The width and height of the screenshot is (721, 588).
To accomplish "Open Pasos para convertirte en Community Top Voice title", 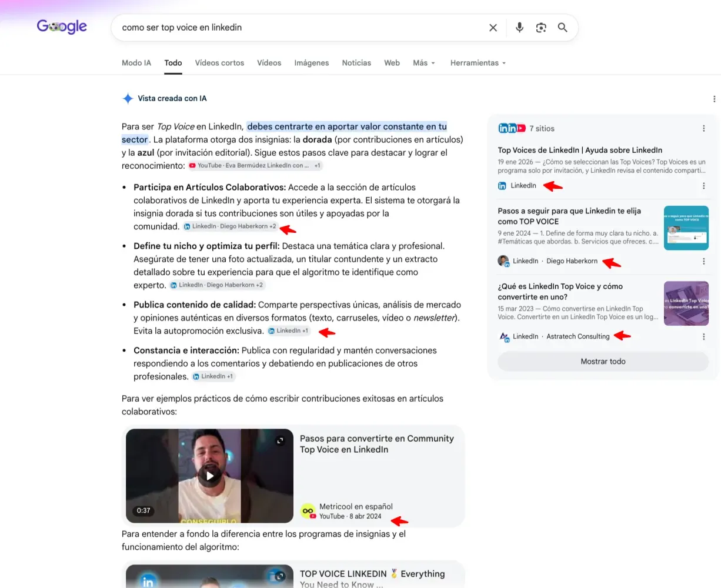I will tap(377, 444).
